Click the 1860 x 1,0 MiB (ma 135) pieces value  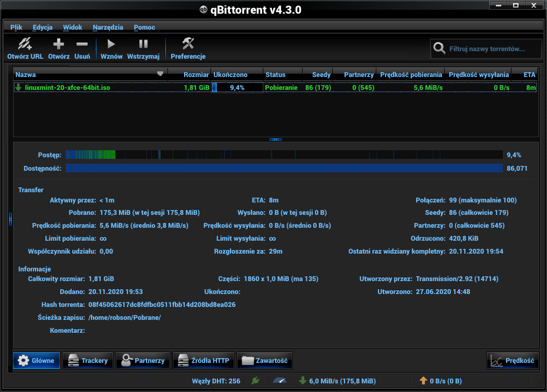pyautogui.click(x=281, y=279)
